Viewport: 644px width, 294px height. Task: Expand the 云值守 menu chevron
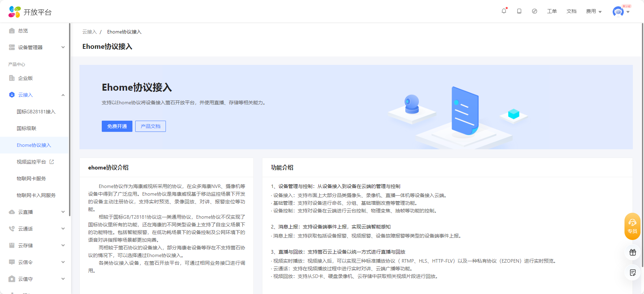tap(63, 279)
